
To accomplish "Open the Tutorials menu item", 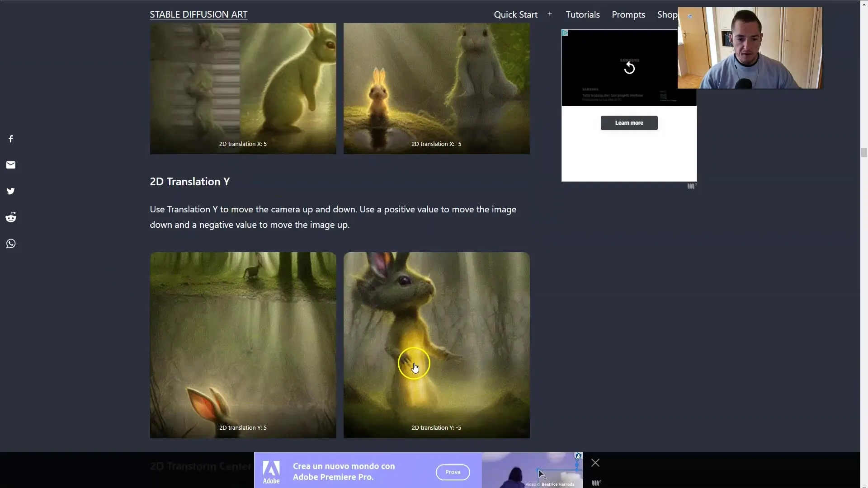I will [582, 14].
